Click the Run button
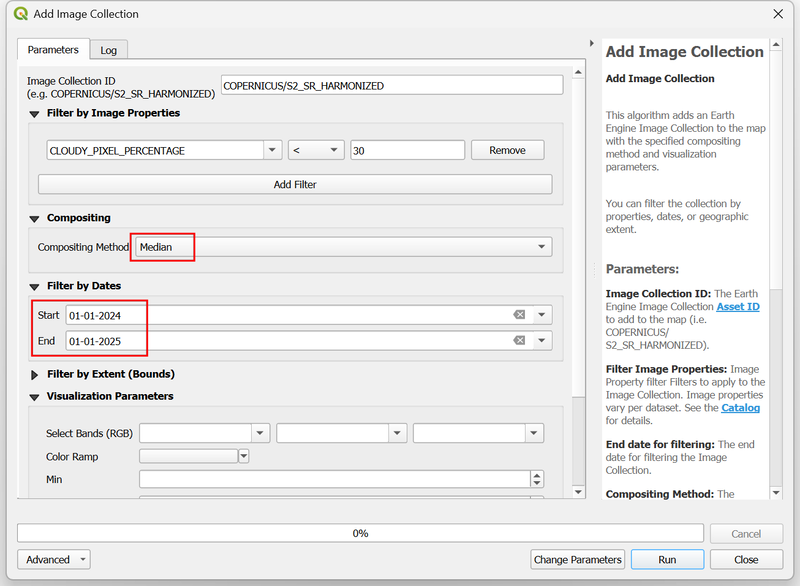 667,559
